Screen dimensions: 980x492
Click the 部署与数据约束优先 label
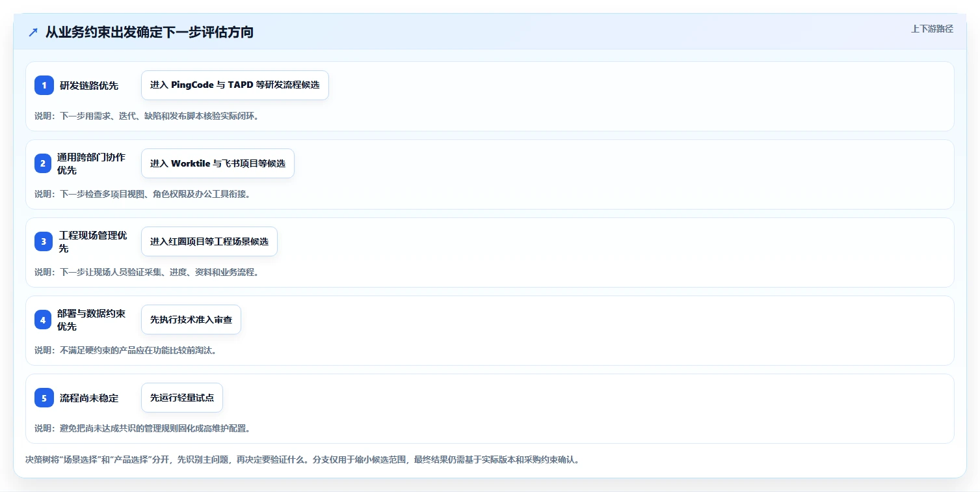click(91, 320)
